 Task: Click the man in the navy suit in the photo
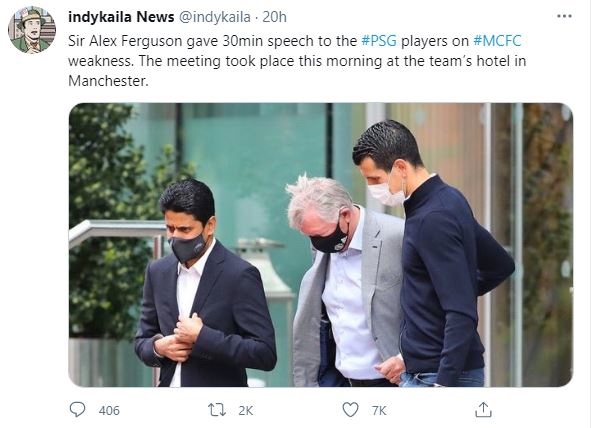[x=204, y=286]
